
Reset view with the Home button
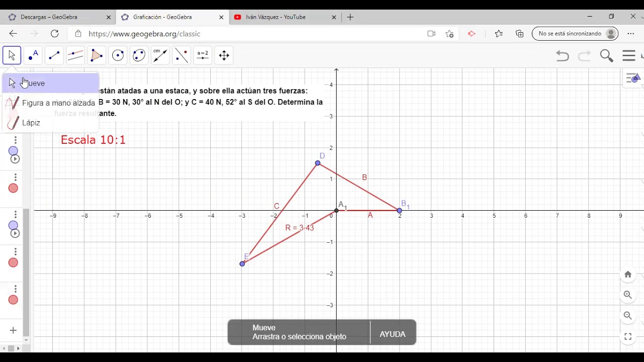pos(628,274)
